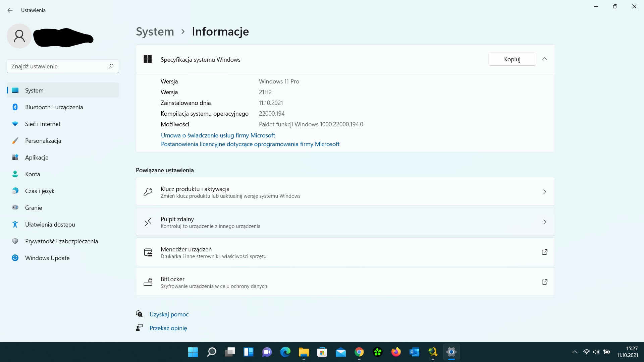
Task: Go to Personalizacja settings
Action: coord(63,140)
